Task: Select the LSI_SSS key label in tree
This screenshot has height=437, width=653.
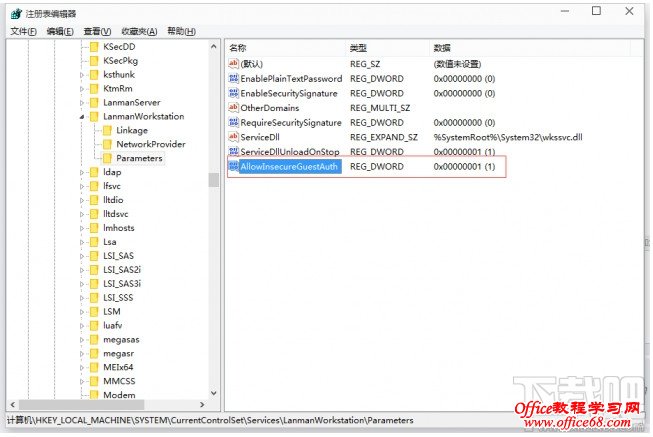Action: tap(118, 297)
